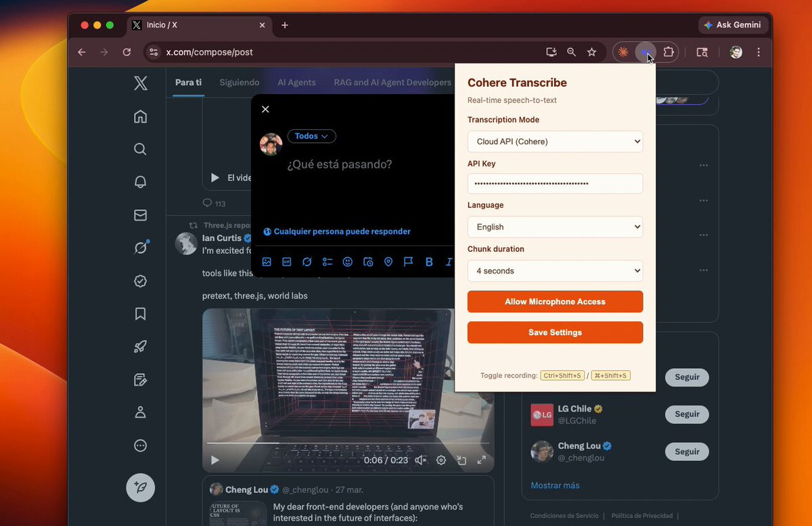Open video settings gear icon
812x526 pixels.
[441, 460]
